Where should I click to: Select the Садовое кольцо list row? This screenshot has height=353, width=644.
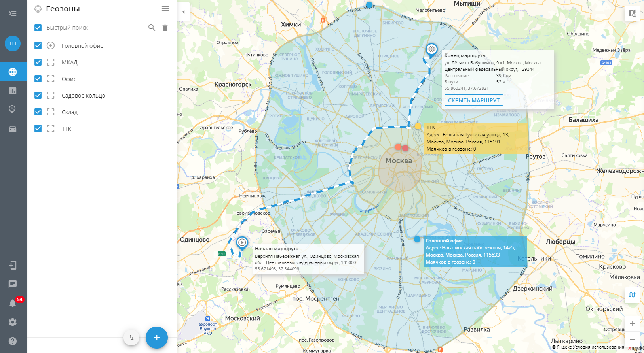pos(102,95)
